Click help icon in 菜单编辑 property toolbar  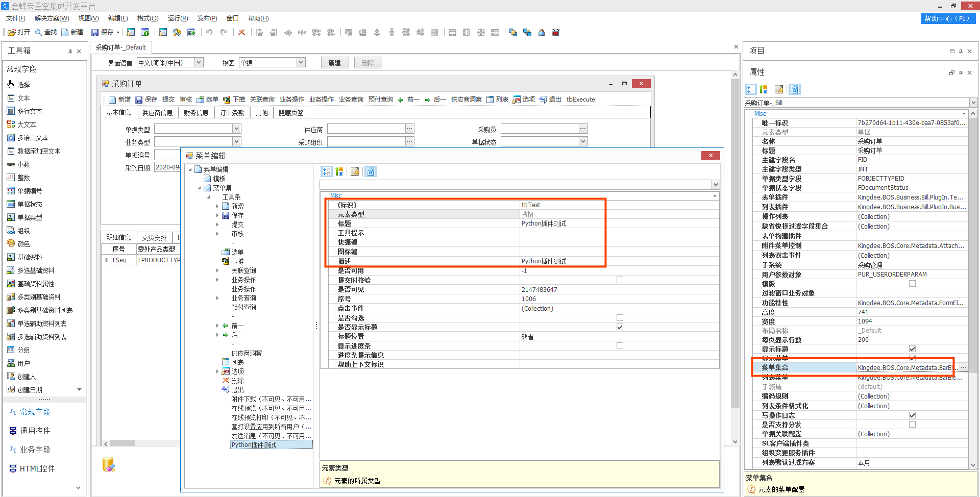pyautogui.click(x=371, y=171)
